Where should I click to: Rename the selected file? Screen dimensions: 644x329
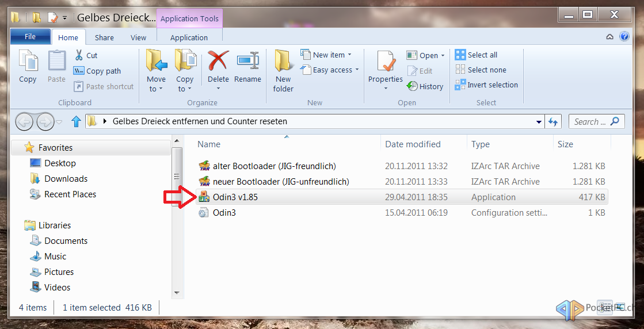click(x=247, y=67)
